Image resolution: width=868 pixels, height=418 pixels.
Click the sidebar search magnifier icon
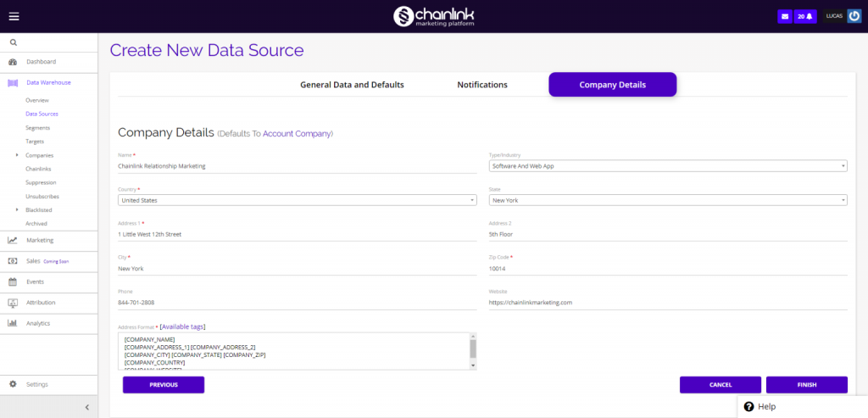click(x=14, y=42)
